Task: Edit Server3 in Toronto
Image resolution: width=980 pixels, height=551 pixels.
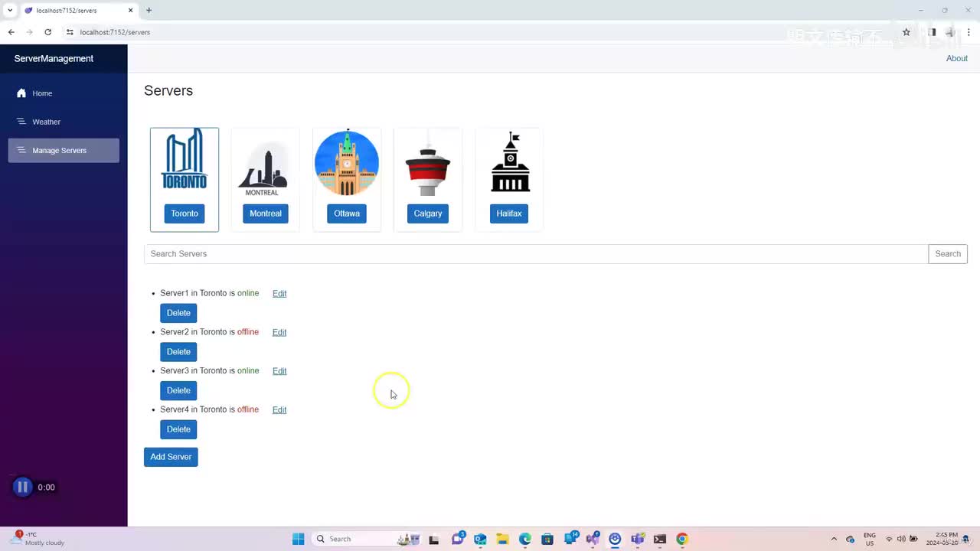Action: 279,371
